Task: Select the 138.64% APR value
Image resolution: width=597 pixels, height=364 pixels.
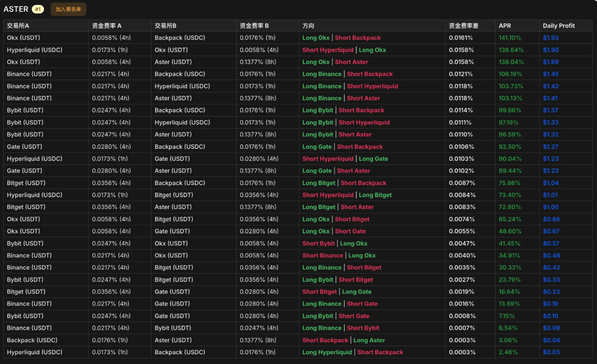Action: [511, 50]
